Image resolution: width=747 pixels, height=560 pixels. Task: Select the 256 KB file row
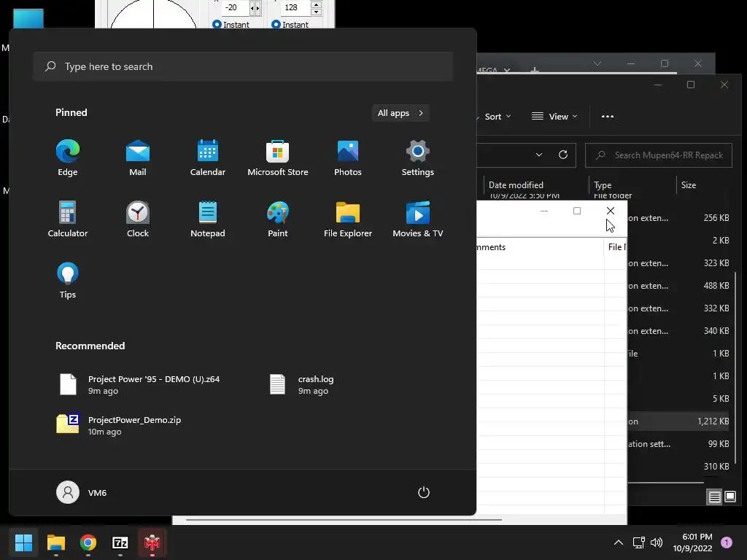coord(679,218)
